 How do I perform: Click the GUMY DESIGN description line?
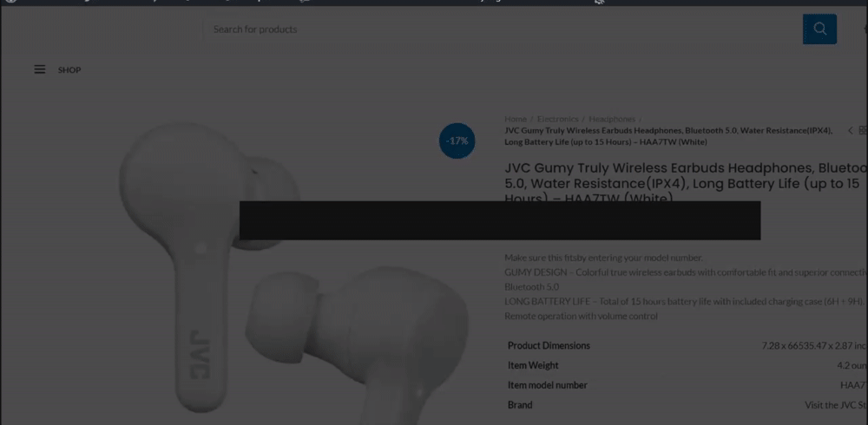click(x=686, y=272)
